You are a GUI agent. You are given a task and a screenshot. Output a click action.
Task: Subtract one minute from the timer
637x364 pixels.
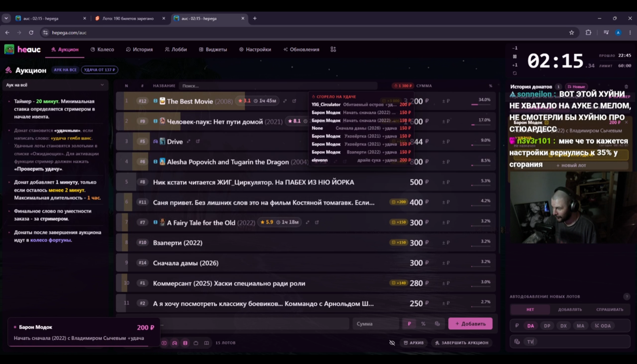[515, 48]
